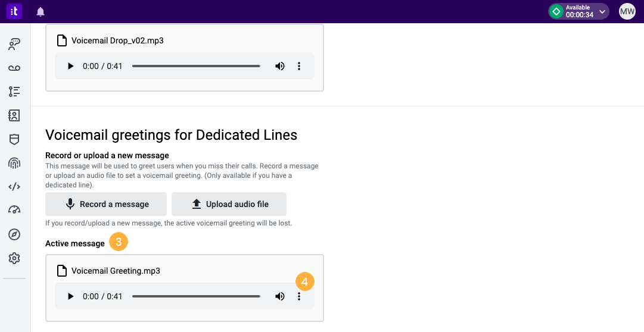This screenshot has height=332, width=644.
Task: Click the Record a message button
Action: (106, 204)
